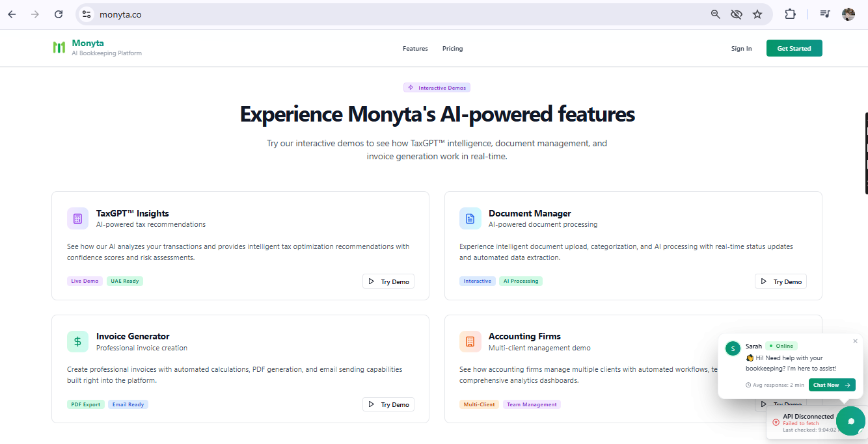The image size is (868, 444).
Task: Open the Features navigation item
Action: coord(415,49)
